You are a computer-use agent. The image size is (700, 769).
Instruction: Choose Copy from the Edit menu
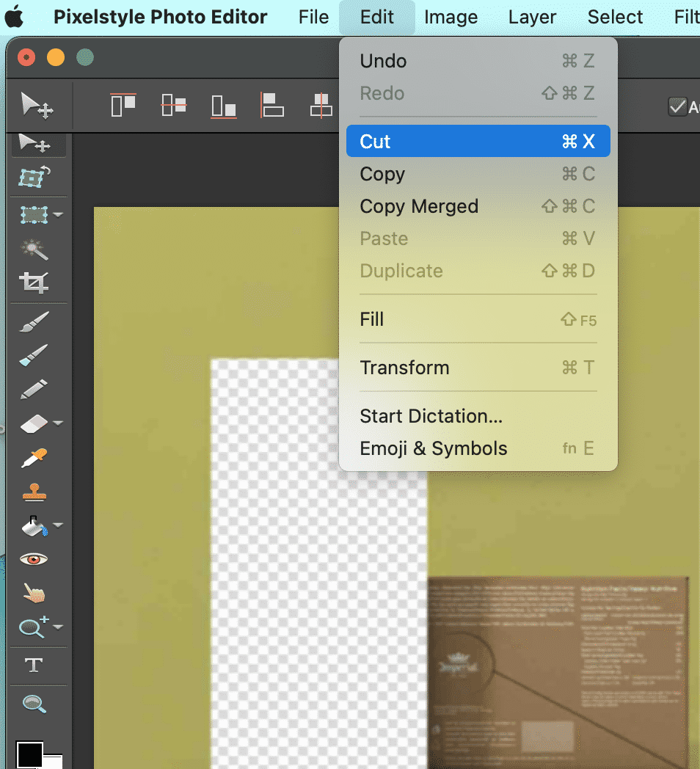tap(478, 174)
